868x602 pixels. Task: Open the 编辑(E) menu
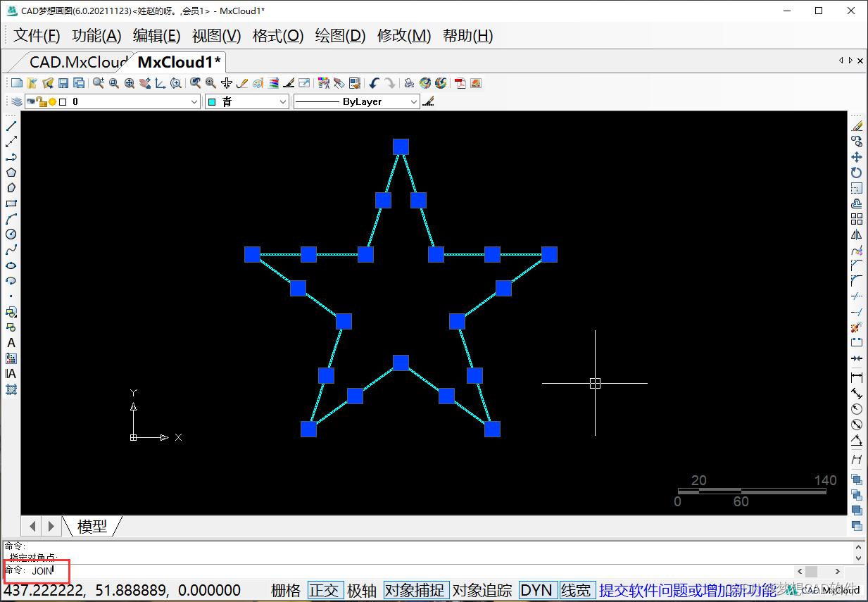point(157,36)
